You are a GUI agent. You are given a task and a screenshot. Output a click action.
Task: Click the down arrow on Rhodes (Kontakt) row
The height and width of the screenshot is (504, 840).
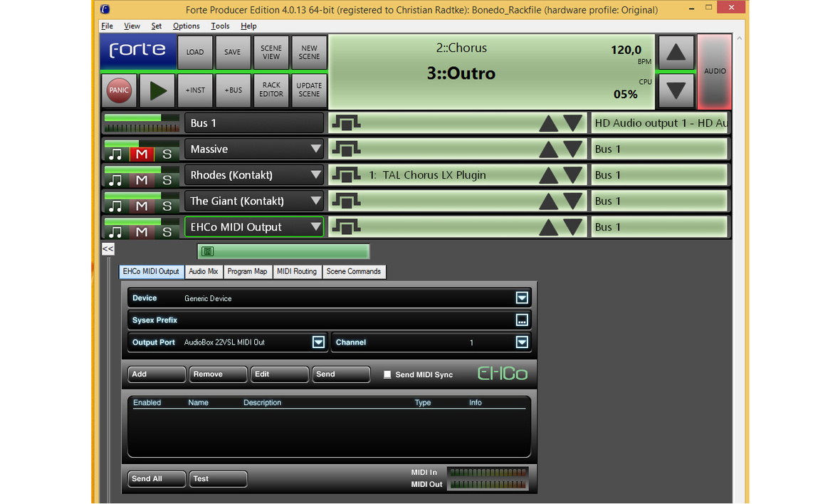[x=572, y=175]
